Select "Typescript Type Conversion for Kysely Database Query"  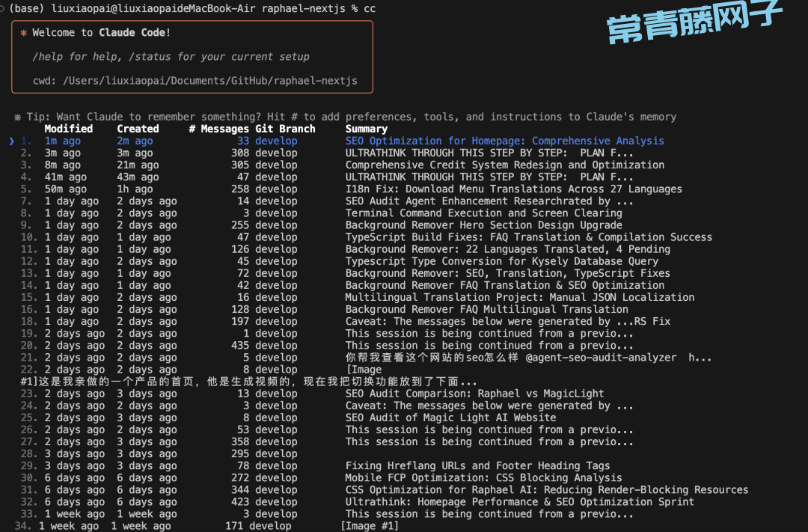pos(339,261)
